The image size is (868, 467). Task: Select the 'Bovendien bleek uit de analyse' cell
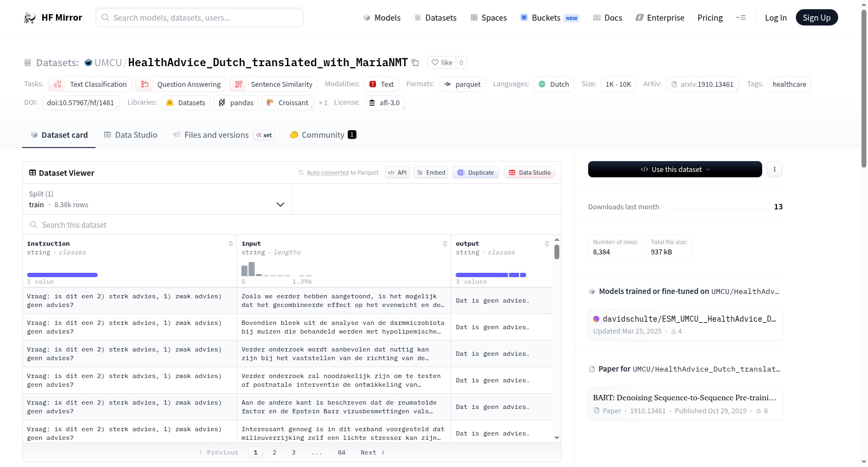(x=344, y=327)
